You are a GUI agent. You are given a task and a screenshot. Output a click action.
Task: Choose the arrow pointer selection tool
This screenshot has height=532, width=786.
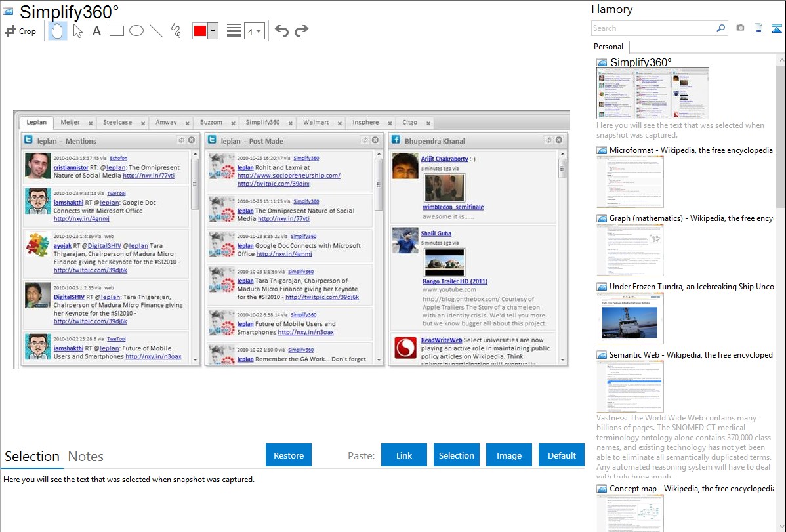pos(77,31)
